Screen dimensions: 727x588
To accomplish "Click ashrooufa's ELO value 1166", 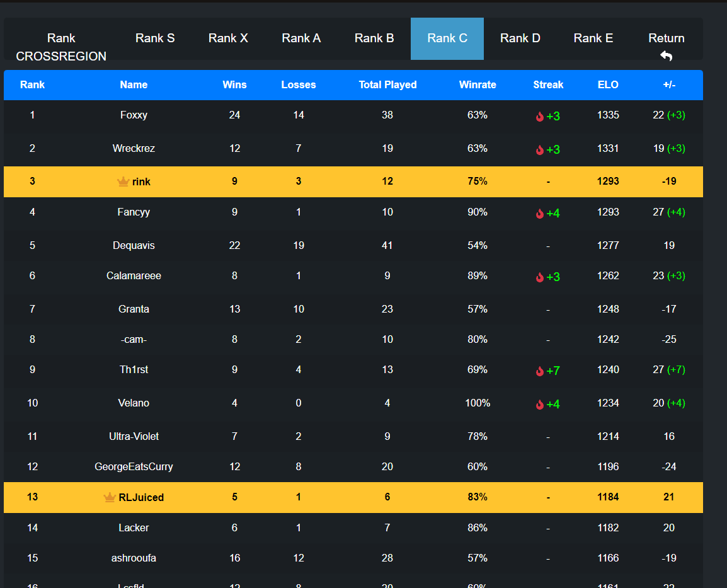I will [608, 558].
